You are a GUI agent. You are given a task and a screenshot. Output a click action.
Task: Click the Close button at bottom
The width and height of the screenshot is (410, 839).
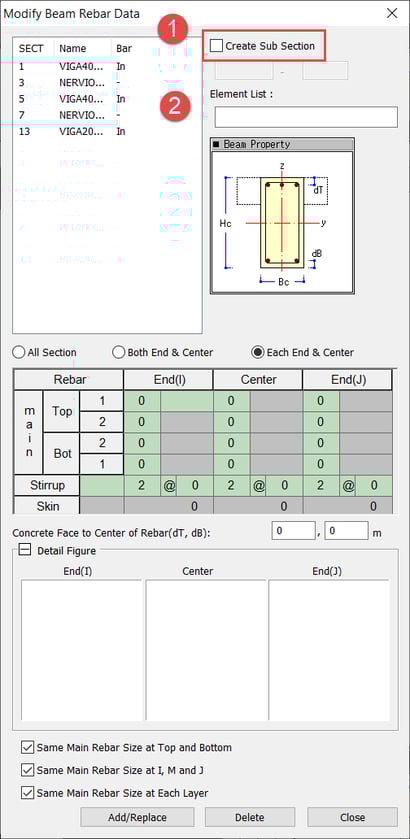pos(352,818)
